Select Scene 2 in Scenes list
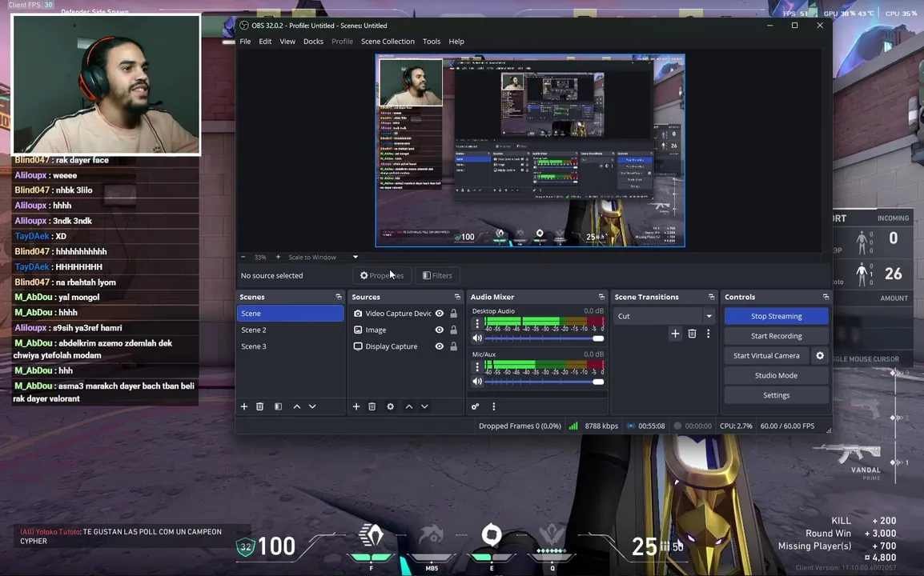Screen dimensions: 924x576 coord(290,330)
